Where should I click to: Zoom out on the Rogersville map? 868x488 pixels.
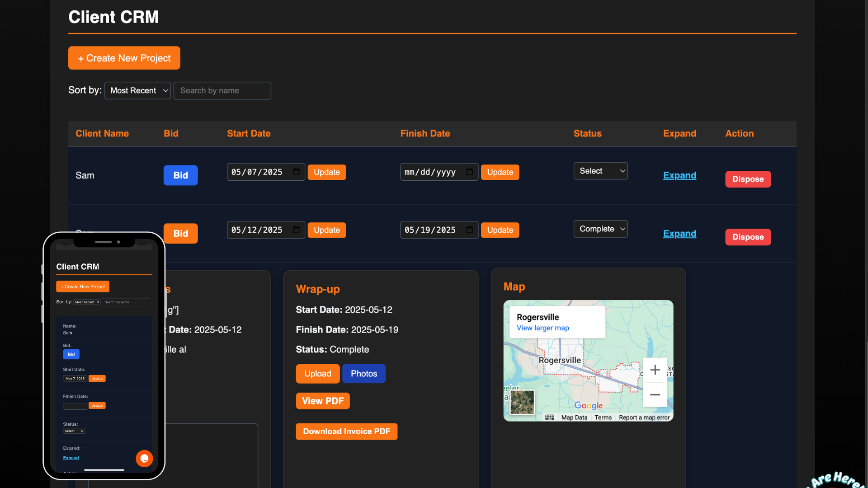pyautogui.click(x=655, y=394)
